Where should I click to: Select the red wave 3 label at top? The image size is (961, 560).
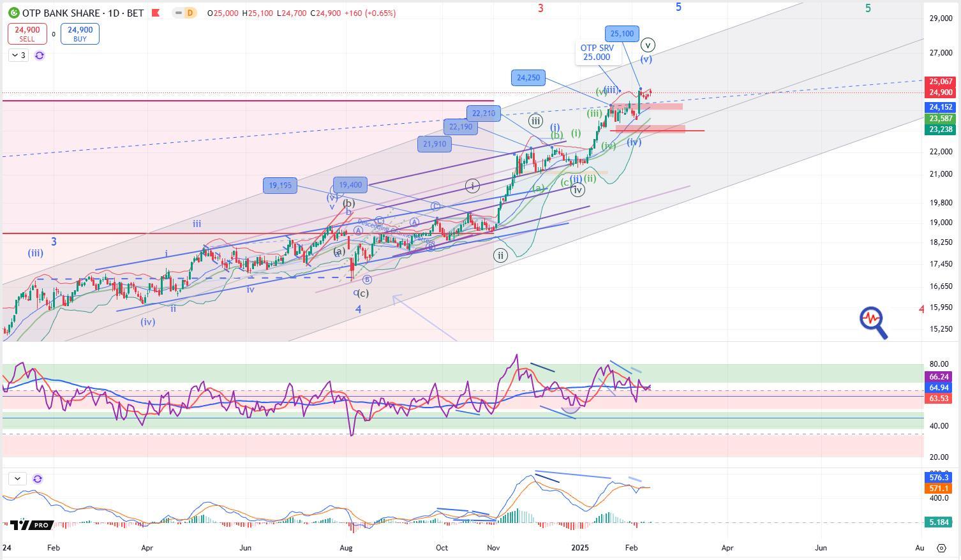tap(540, 8)
